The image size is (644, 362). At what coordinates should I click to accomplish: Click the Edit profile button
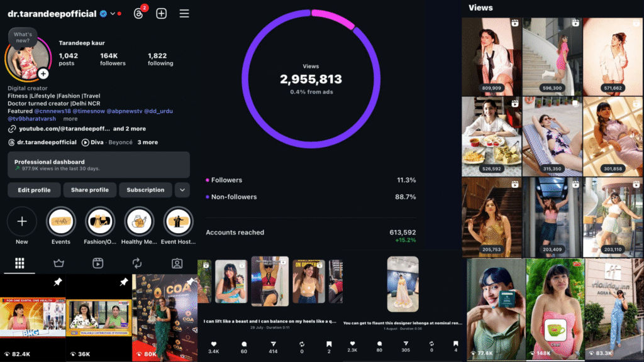[34, 190]
